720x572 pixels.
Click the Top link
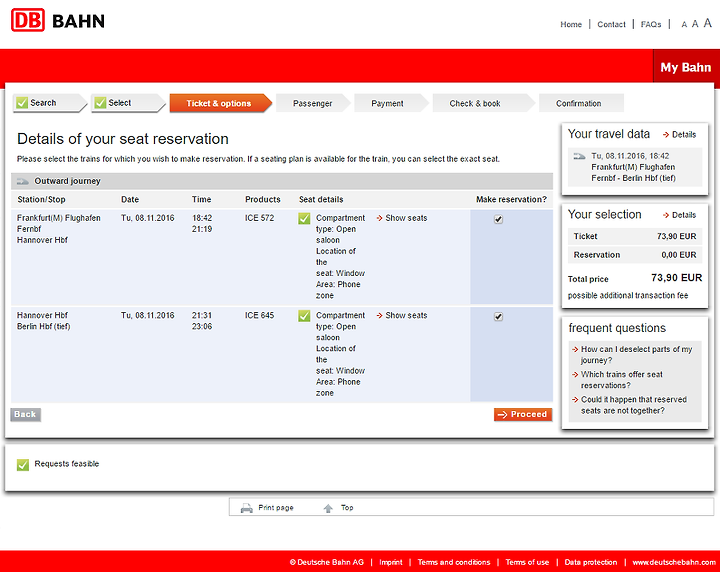point(347,507)
